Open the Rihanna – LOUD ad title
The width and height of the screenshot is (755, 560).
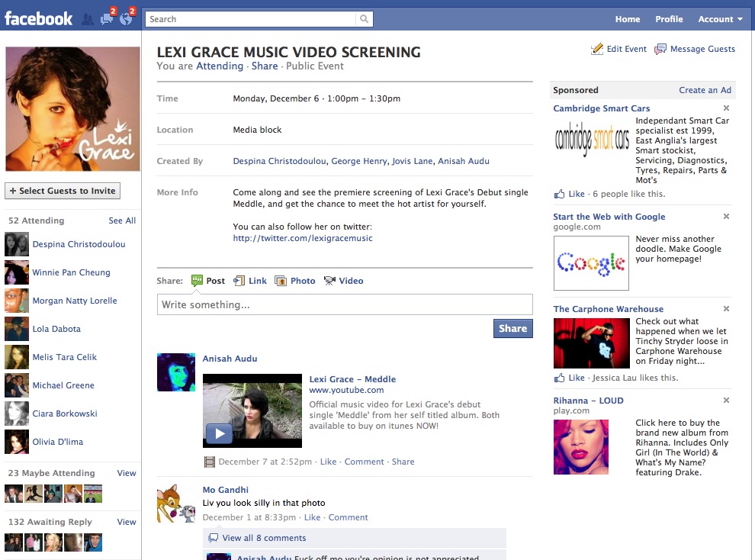[x=589, y=401]
